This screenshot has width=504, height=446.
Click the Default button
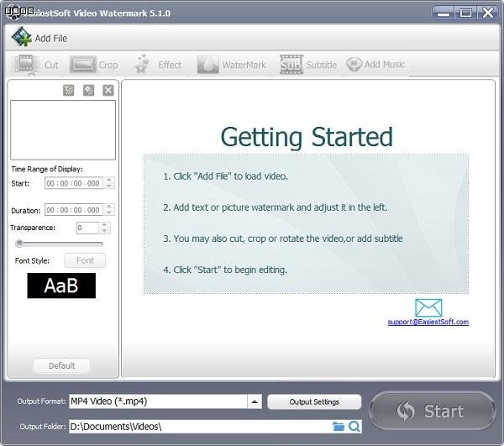click(x=61, y=365)
